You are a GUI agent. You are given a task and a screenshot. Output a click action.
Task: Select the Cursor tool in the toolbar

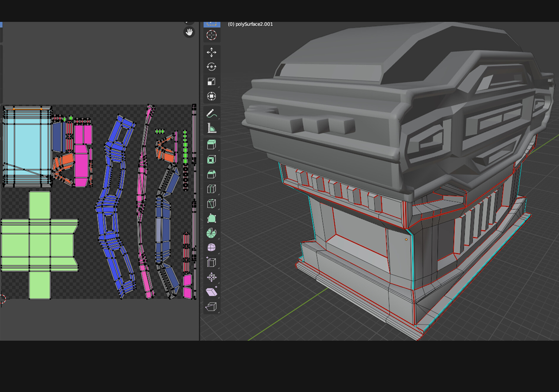point(212,35)
